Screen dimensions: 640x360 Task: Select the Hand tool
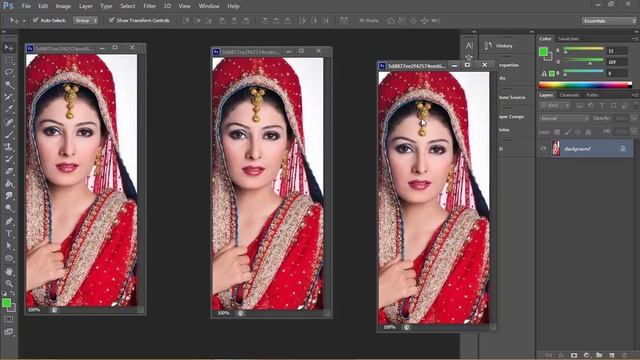coord(9,271)
